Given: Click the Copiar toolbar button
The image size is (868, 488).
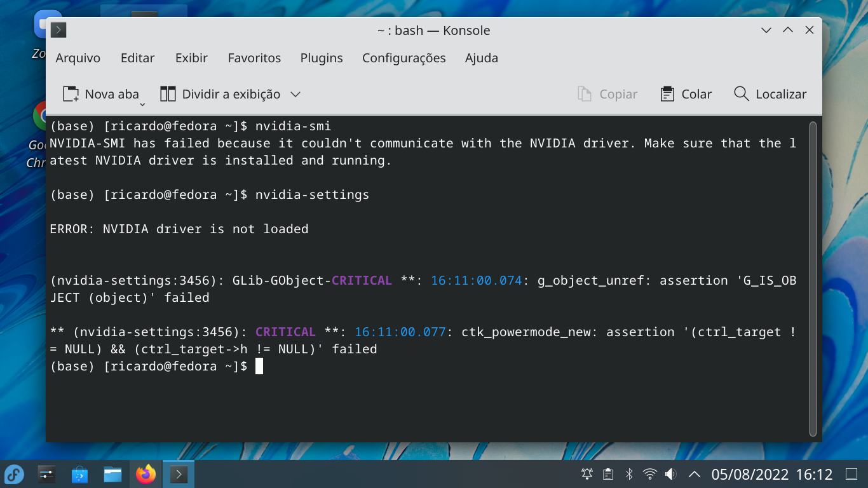Looking at the screenshot, I should 607,94.
